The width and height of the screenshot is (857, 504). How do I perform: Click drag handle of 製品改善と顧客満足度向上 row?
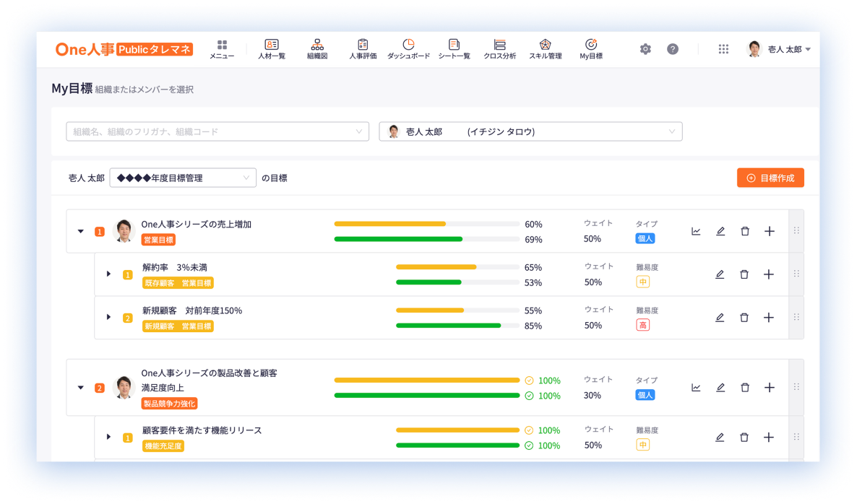[796, 387]
